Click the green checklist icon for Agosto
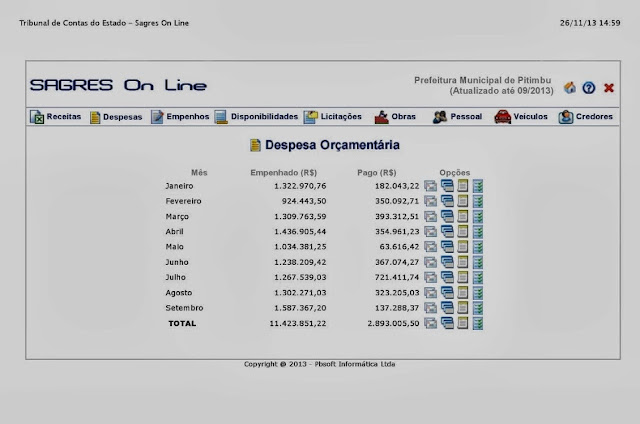This screenshot has height=424, width=640. click(x=478, y=293)
